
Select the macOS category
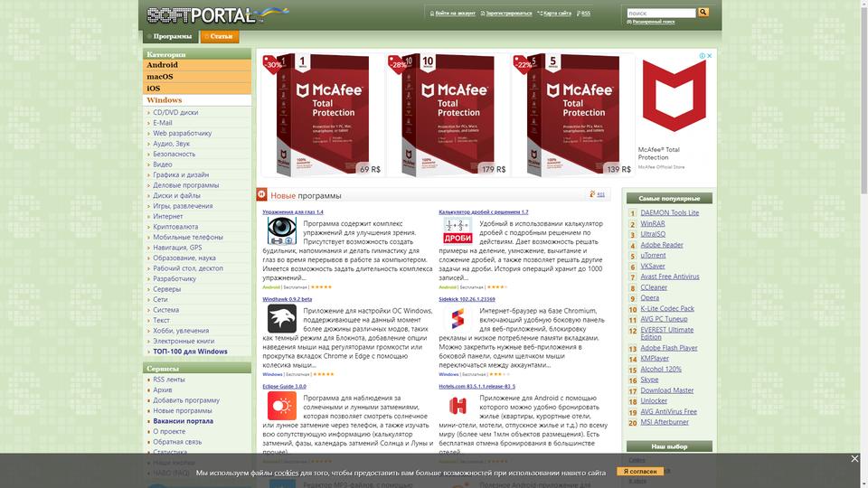click(197, 76)
